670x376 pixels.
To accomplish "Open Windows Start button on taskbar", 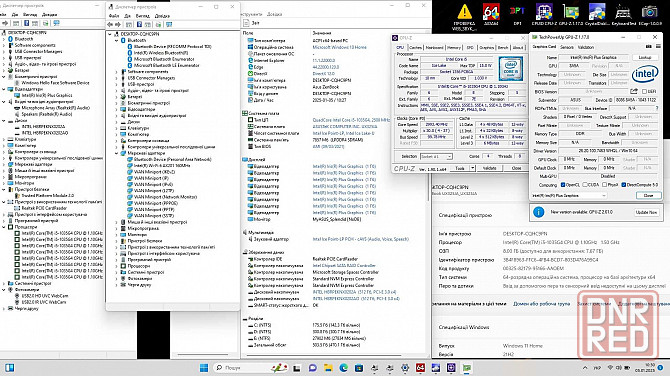I will (204, 367).
